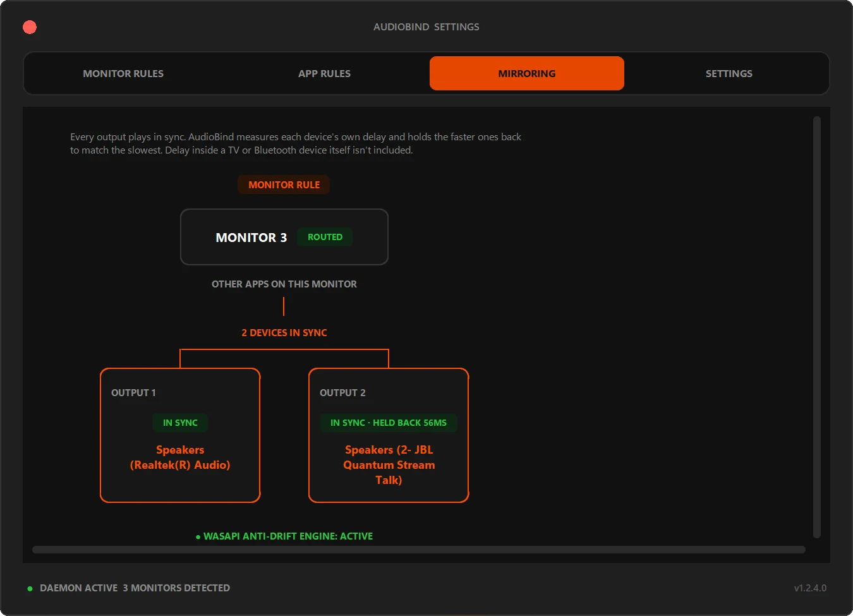
Task: Click the Output 2 label
Action: [x=342, y=393]
